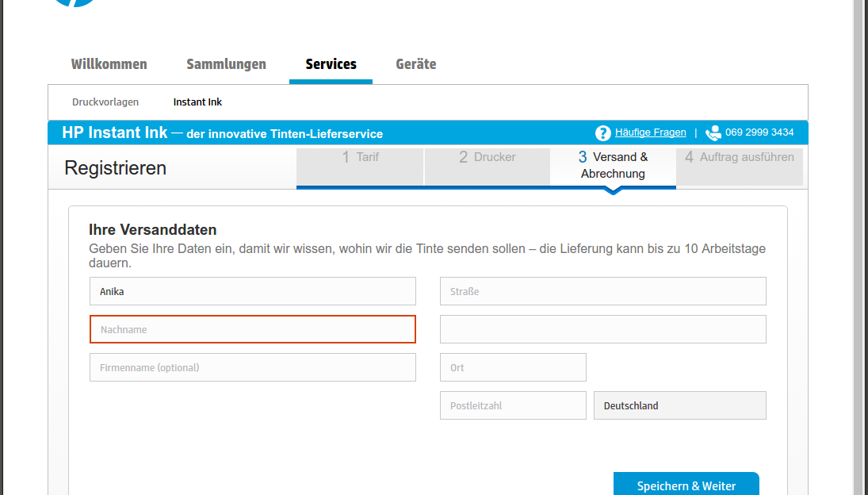Click the first name field containing Anika

click(252, 291)
